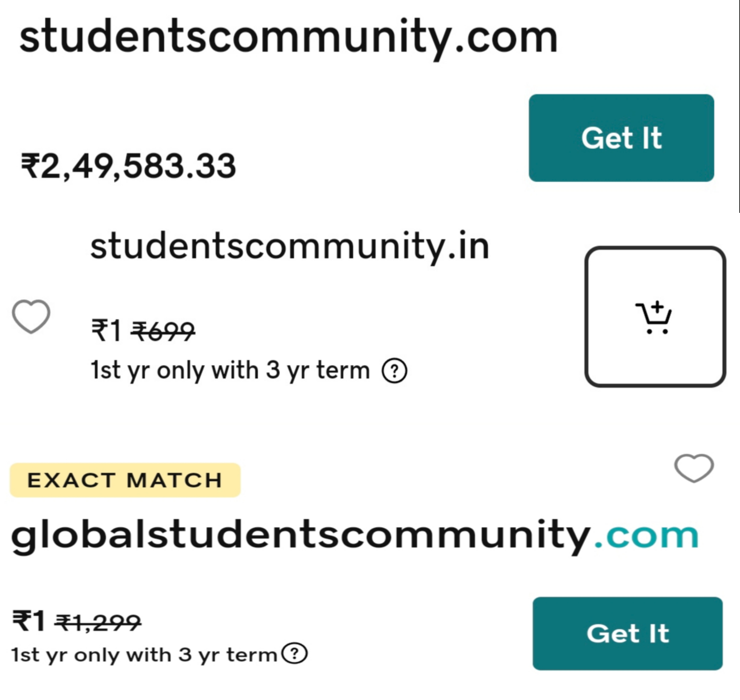Click the globalstudentscommunity.com 3 yr term note
The image size is (740, 700).
[x=144, y=655]
